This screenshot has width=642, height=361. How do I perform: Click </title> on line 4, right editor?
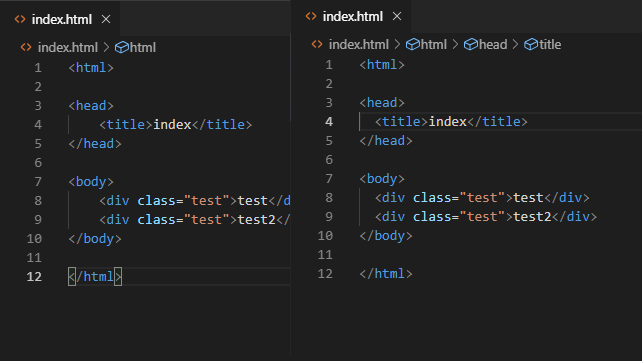tap(497, 122)
